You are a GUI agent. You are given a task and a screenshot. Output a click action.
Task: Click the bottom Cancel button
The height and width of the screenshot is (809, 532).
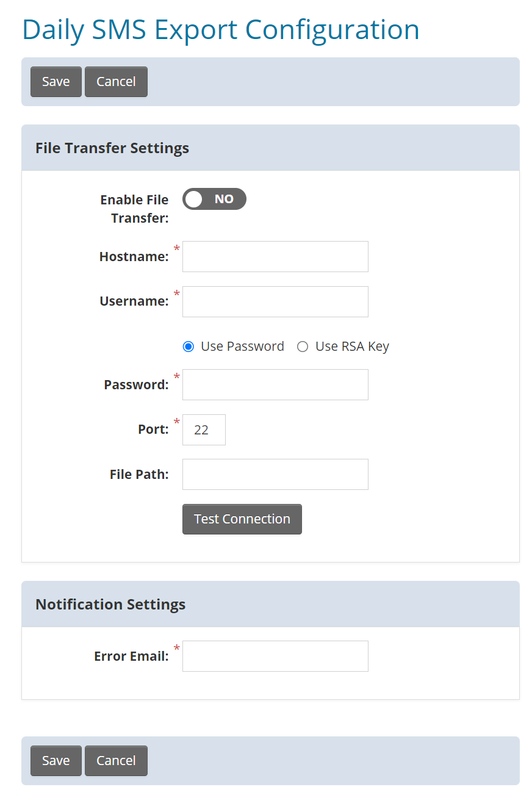coord(116,760)
